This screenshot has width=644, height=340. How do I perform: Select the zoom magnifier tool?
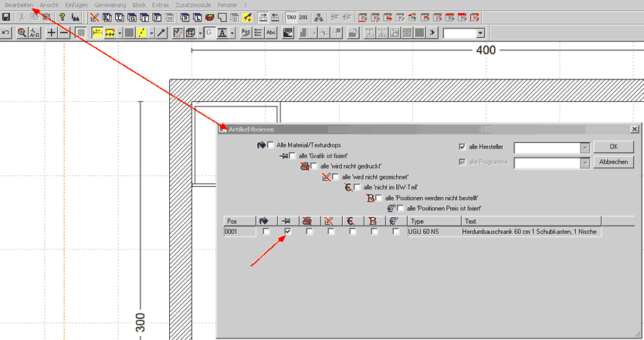(x=22, y=32)
